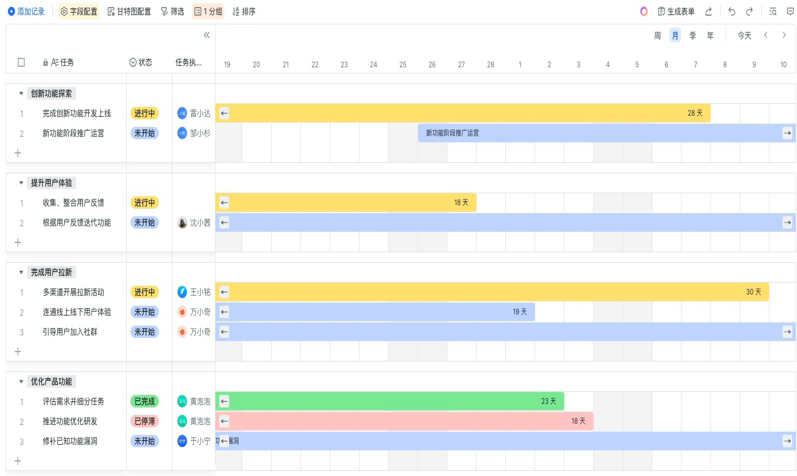
Task: Tick the select-all checkbox in header
Action: click(x=21, y=62)
